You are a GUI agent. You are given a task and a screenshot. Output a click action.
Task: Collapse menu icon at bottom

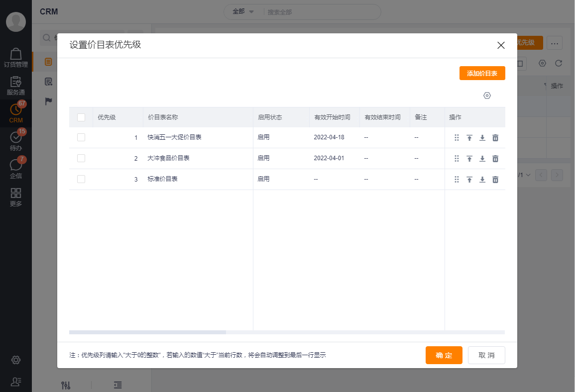(x=117, y=385)
